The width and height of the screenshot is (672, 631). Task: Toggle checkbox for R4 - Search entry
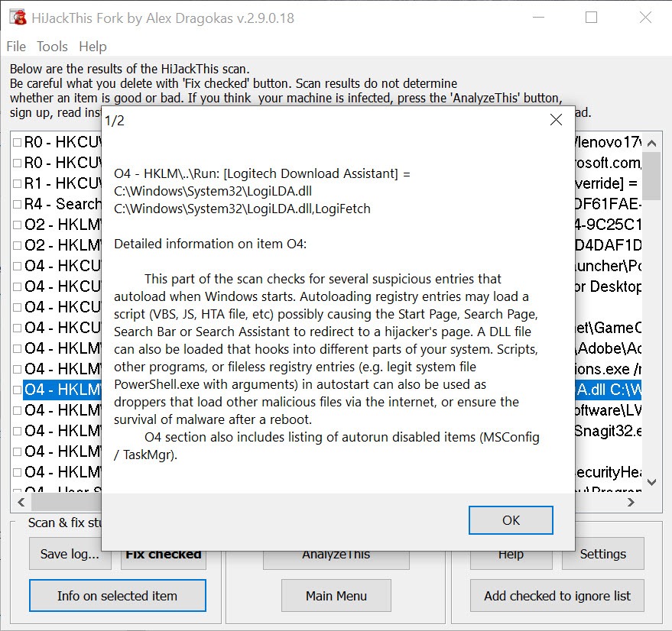tap(17, 204)
